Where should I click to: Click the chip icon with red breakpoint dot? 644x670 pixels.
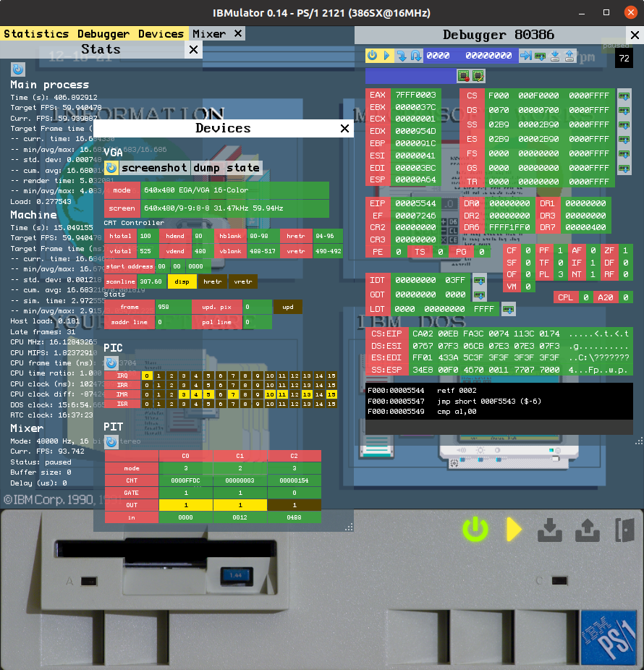tap(463, 76)
